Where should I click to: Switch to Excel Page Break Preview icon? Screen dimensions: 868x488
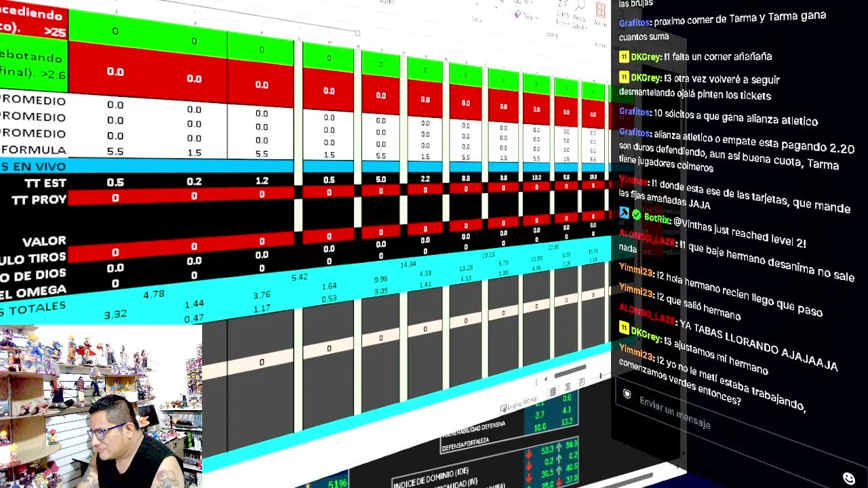(581, 382)
